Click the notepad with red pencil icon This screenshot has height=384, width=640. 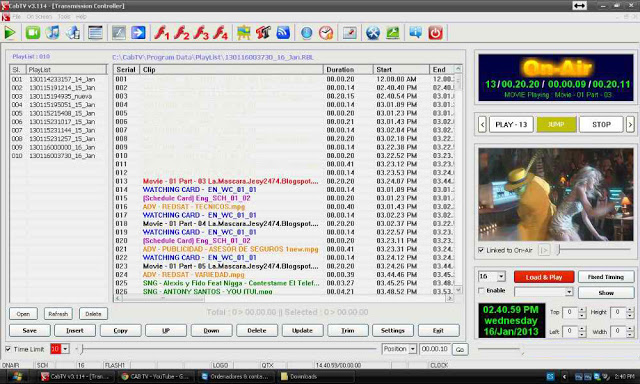(350, 33)
